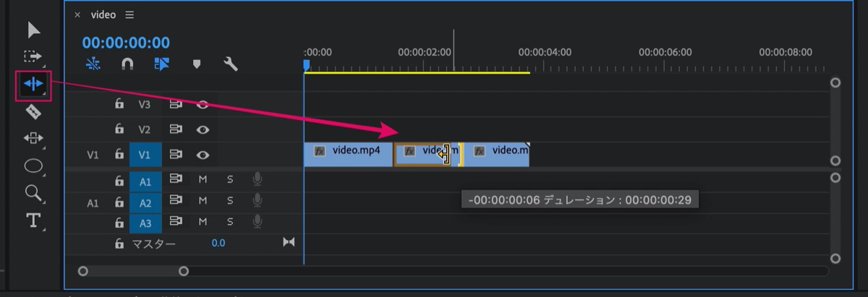
Task: Toggle sync lock on V2
Action: (x=176, y=129)
